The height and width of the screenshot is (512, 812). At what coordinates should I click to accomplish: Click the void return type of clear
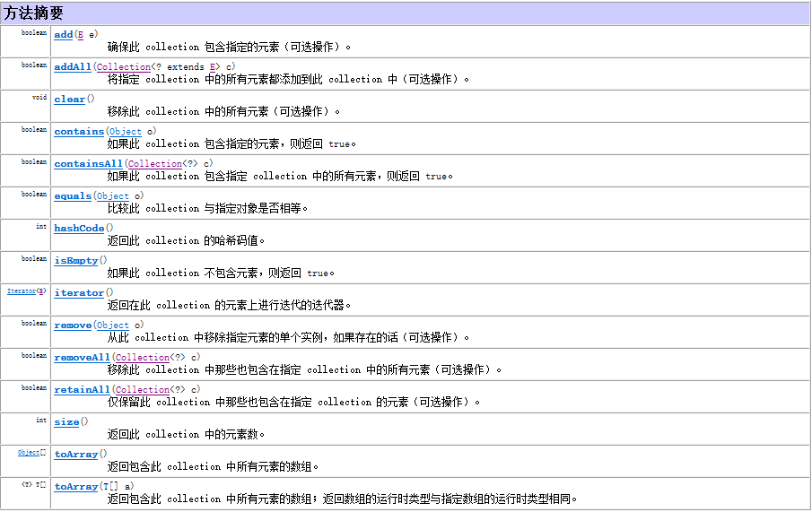pos(39,98)
